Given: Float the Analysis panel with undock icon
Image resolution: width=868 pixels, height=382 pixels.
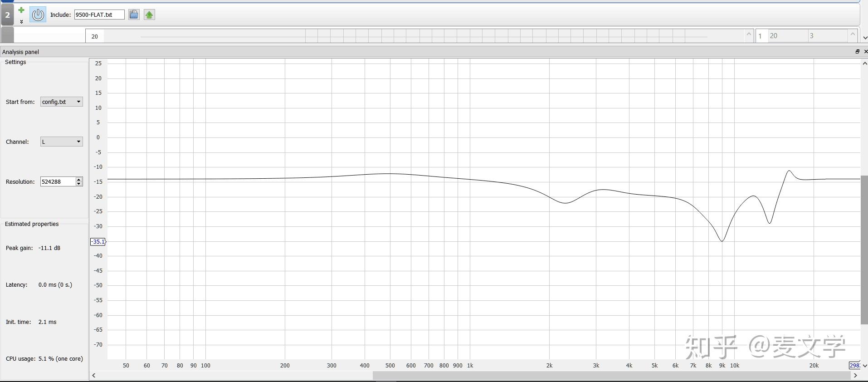Looking at the screenshot, I should tap(857, 52).
